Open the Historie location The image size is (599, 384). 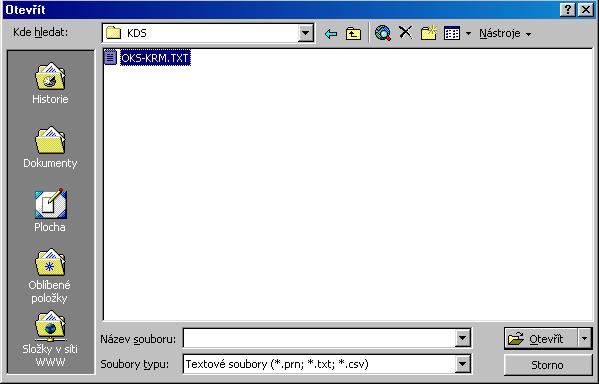coord(50,83)
